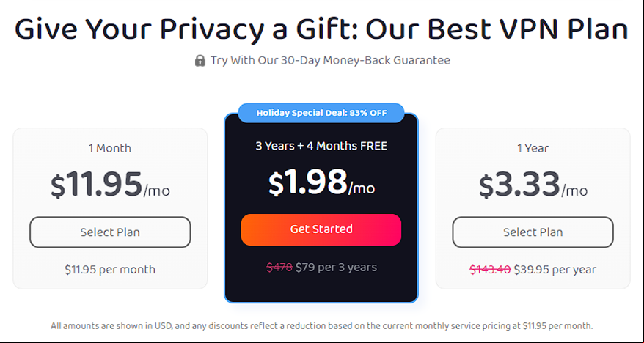Click the crossed-out $478 price

click(279, 268)
